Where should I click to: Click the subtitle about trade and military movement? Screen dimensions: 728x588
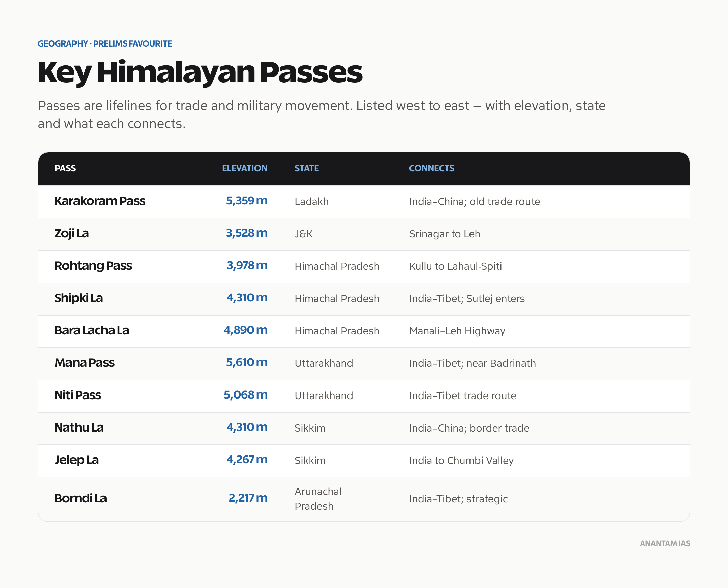tap(321, 115)
